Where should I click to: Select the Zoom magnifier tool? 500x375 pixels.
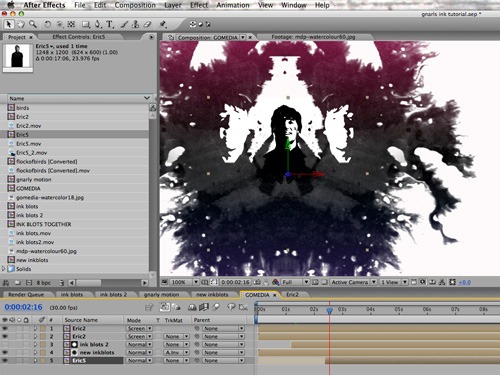point(32,24)
